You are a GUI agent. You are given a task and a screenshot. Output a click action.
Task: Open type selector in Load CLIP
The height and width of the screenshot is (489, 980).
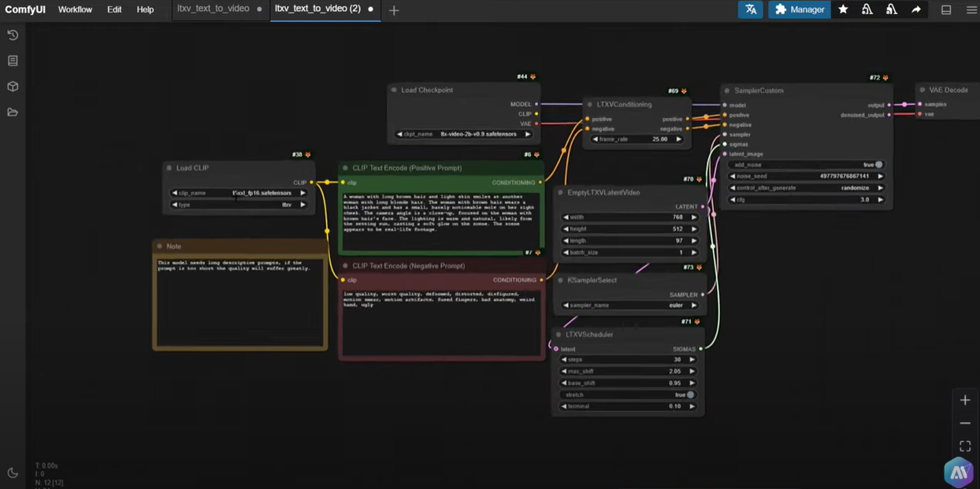point(238,205)
